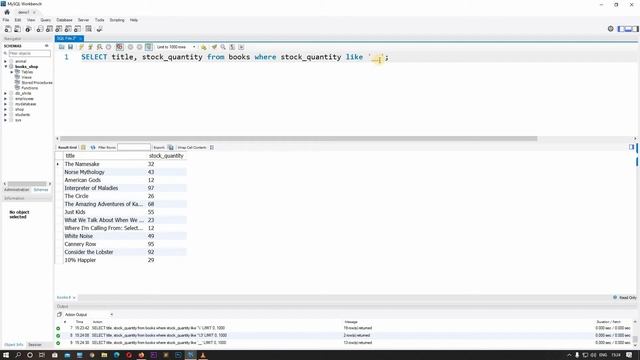The width and height of the screenshot is (640, 360).
Task: Open the home screen tab icon
Action: pyautogui.click(x=7, y=12)
